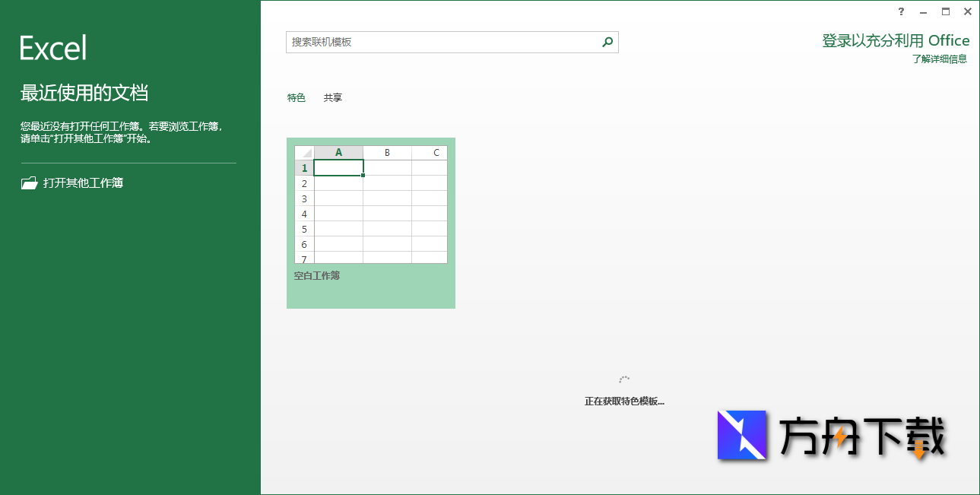
Task: Click row number 1 in the preview
Action: pos(303,167)
